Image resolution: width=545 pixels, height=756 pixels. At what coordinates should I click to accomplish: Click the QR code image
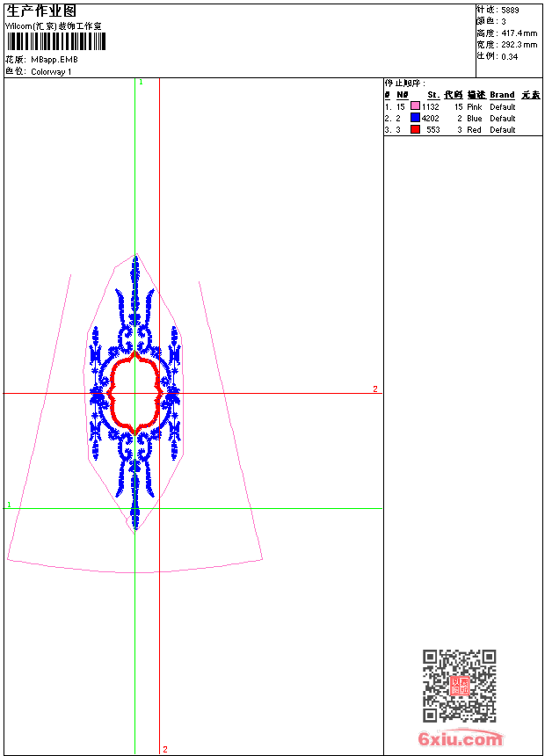coord(460,686)
